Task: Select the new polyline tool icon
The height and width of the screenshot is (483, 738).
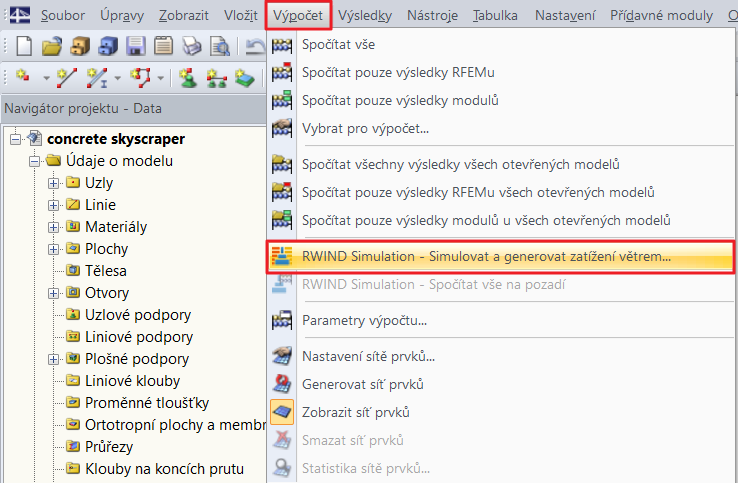Action: (x=140, y=78)
